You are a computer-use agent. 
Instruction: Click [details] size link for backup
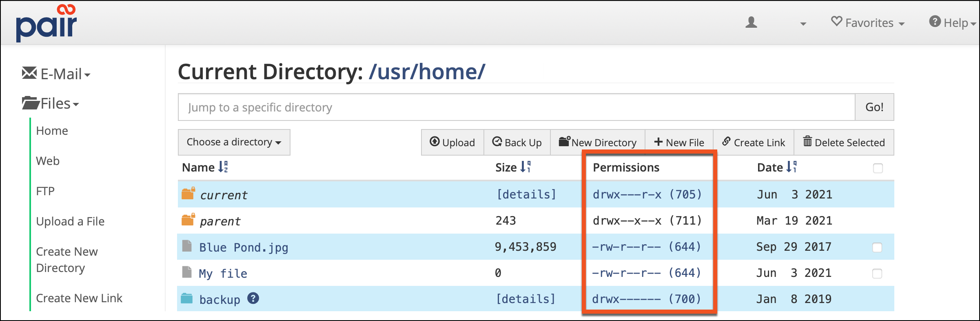pyautogui.click(x=525, y=299)
